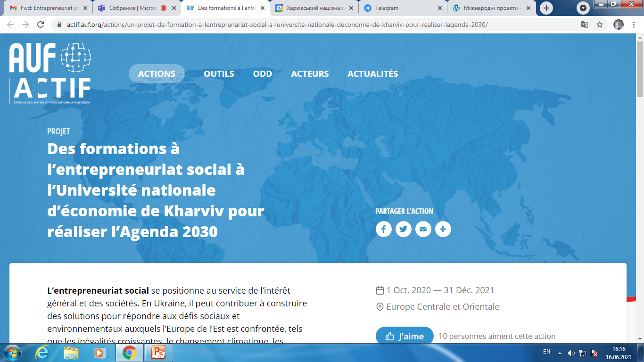This screenshot has width=644, height=362.
Task: Open the ODD menu item
Action: (263, 74)
